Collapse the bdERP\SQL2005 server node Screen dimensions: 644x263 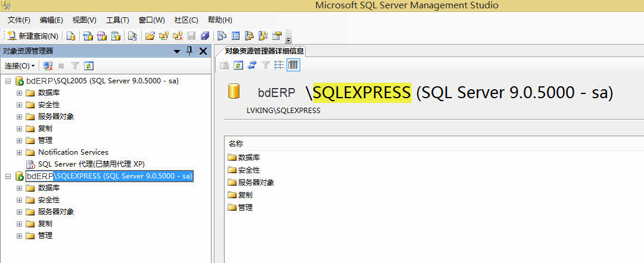(8, 81)
